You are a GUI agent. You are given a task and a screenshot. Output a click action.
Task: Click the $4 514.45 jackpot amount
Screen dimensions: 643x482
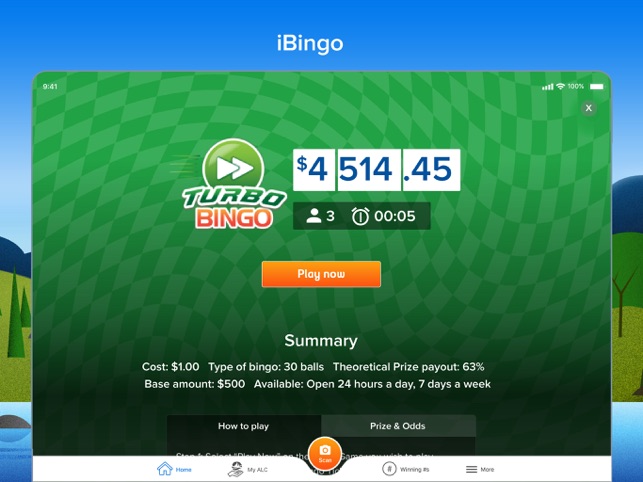pos(376,170)
